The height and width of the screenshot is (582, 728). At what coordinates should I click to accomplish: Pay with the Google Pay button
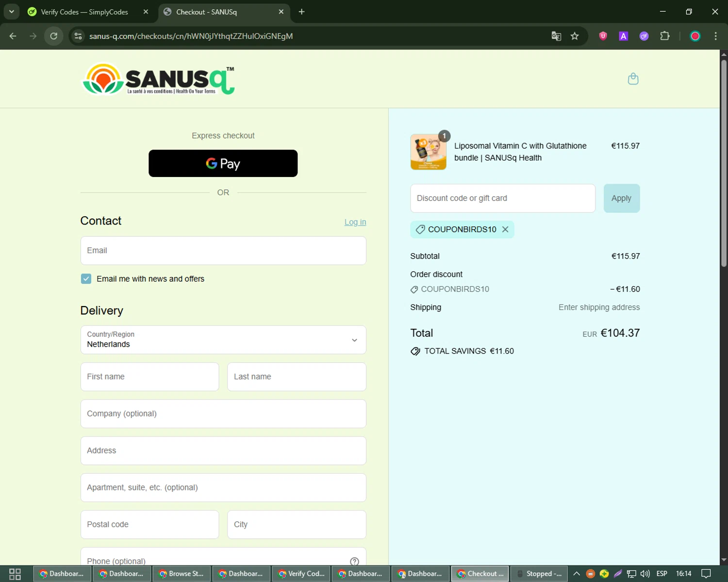point(223,163)
